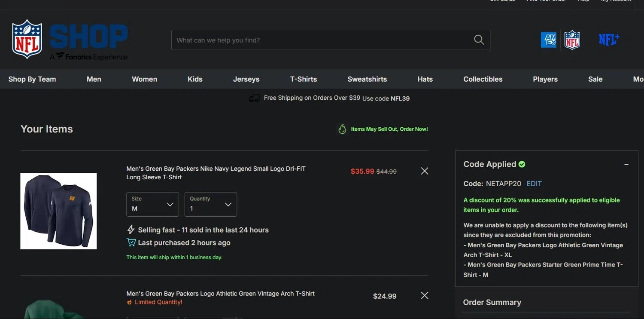Click 'Items May Sell Out, Order Now!' text

pos(389,129)
